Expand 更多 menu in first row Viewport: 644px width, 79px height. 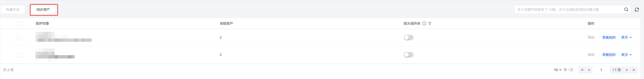coord(626,37)
